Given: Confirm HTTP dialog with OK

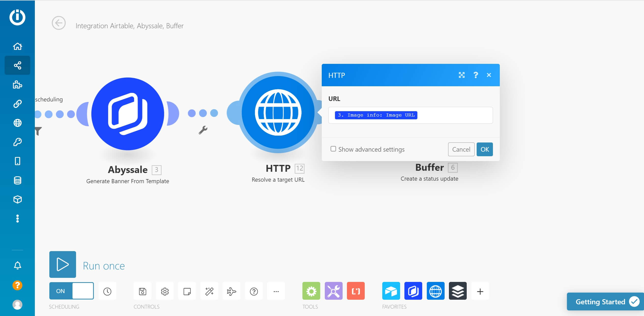Looking at the screenshot, I should [x=485, y=149].
